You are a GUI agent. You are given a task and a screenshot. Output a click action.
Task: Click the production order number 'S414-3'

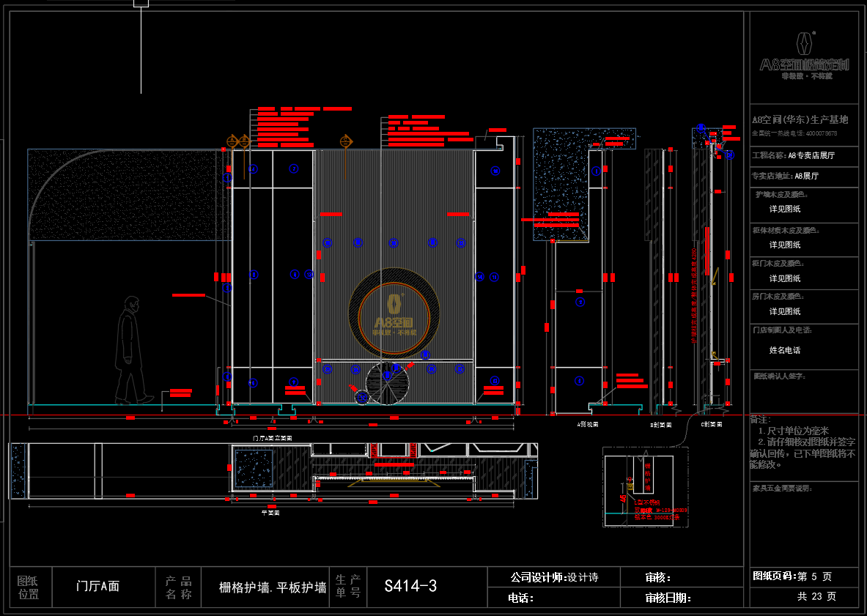pos(410,586)
